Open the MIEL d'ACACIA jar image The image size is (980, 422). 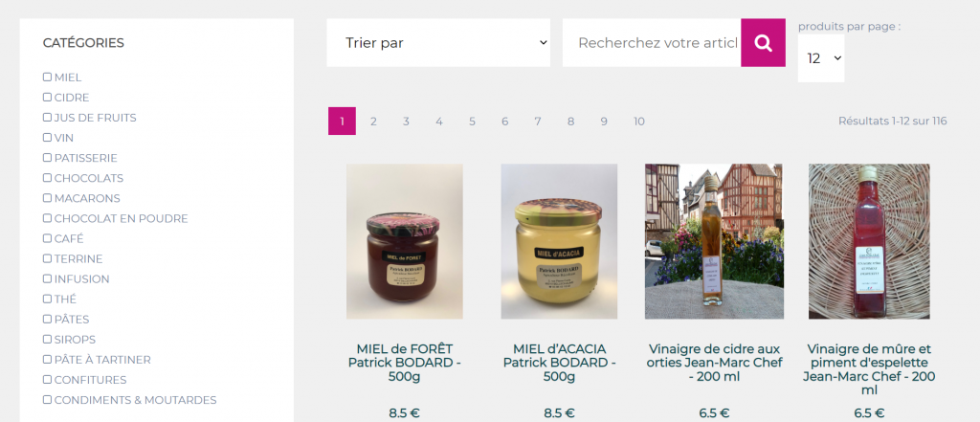tap(559, 241)
